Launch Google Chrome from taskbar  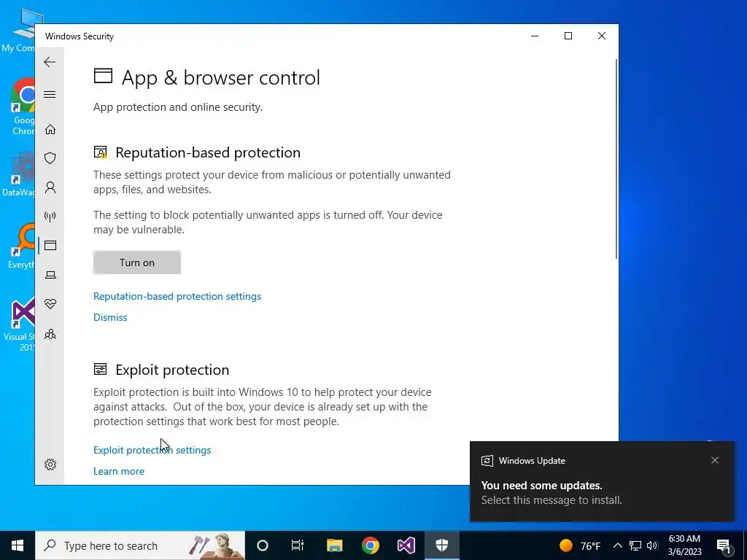pos(370,545)
